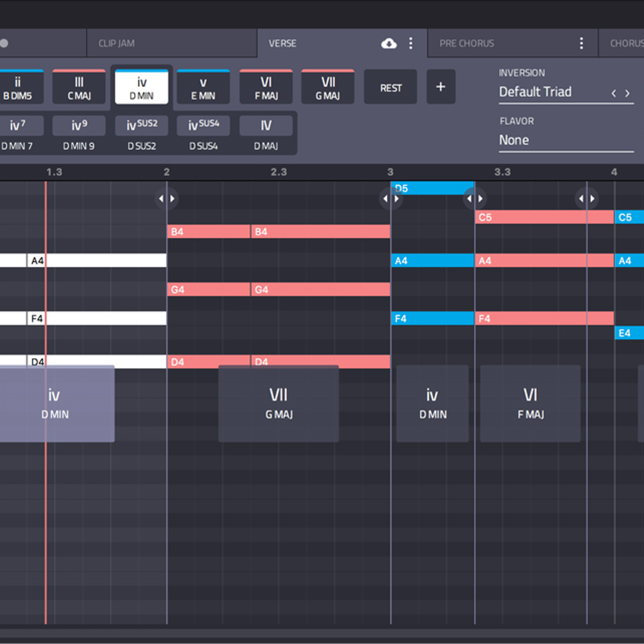Click the resize handle at bar 2
Screen dimensions: 644x644
pyautogui.click(x=166, y=199)
